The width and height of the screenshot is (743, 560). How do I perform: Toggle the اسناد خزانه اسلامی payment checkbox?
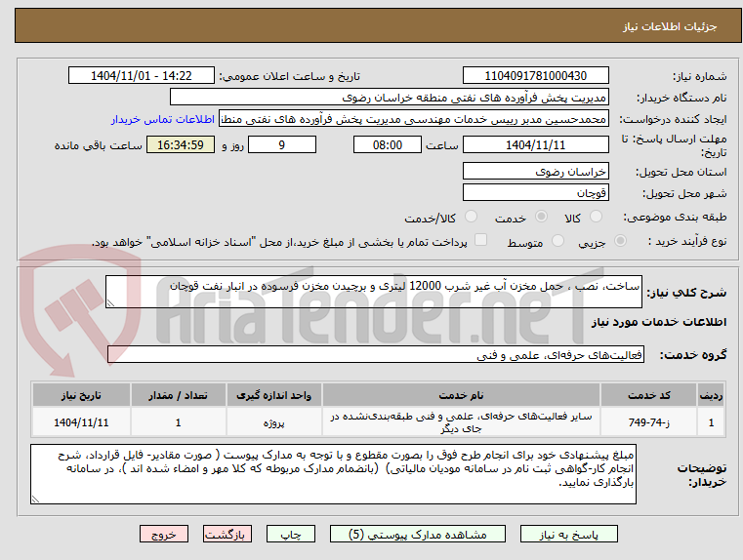coord(480,240)
